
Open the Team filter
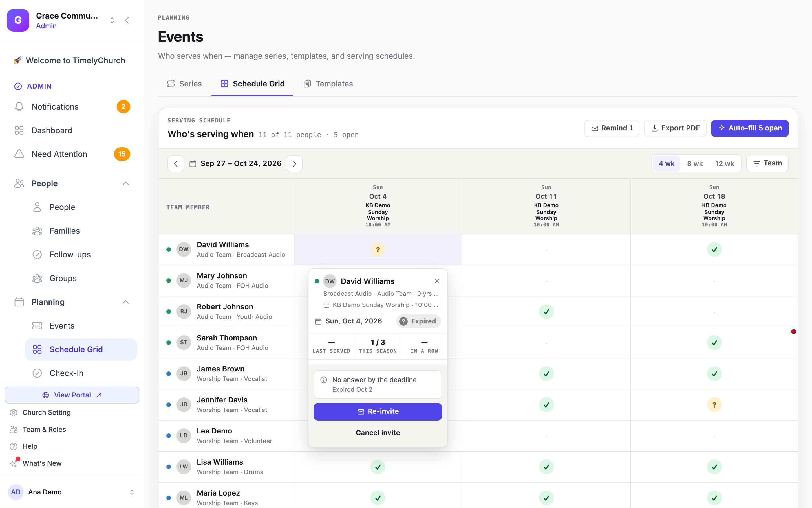pyautogui.click(x=767, y=163)
